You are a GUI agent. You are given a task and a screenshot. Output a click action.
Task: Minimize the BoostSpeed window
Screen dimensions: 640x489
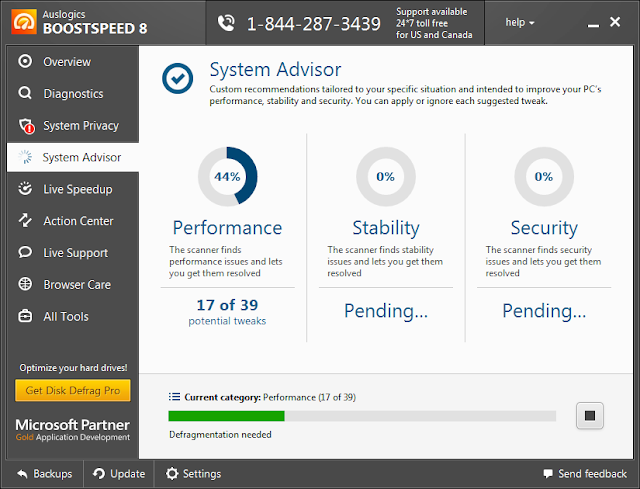(593, 24)
